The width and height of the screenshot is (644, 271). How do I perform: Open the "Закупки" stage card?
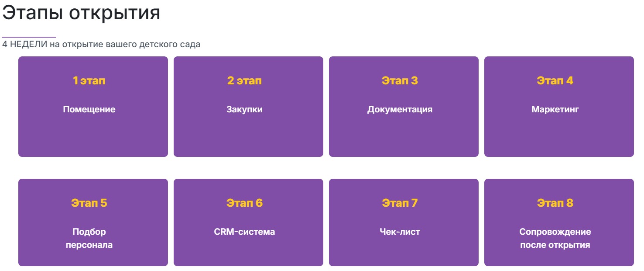click(244, 109)
